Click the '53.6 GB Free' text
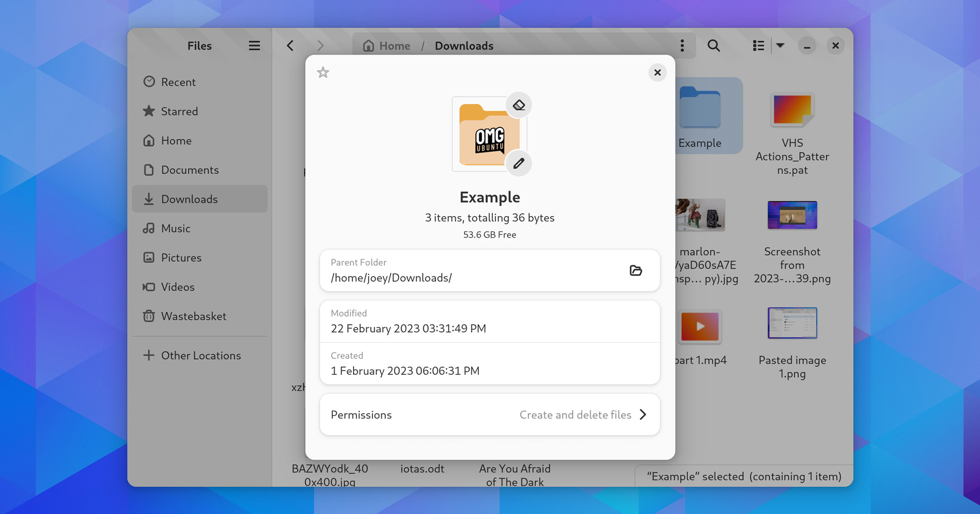Screen dimensions: 980x514 [489, 235]
